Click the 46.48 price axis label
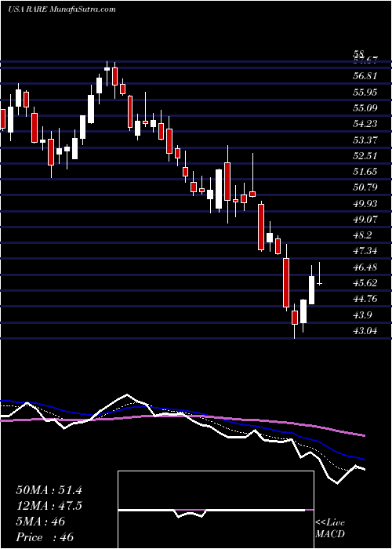Viewport: 392px width, 549px height. (x=365, y=267)
